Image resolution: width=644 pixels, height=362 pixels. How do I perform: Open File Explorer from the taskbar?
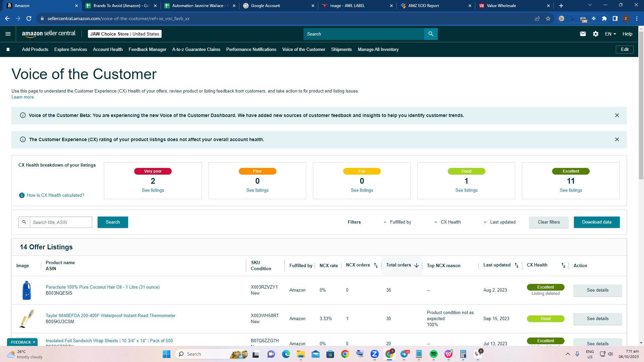pos(301,354)
